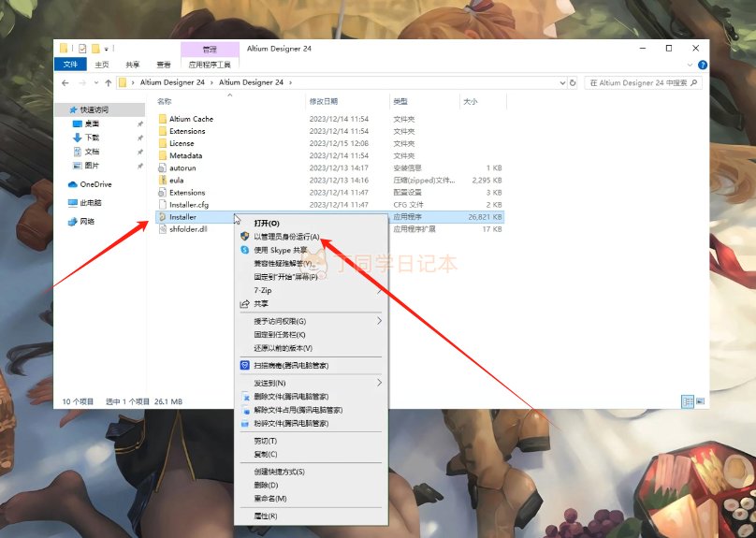Open address bar history dropdown
The height and width of the screenshot is (538, 756).
562,83
